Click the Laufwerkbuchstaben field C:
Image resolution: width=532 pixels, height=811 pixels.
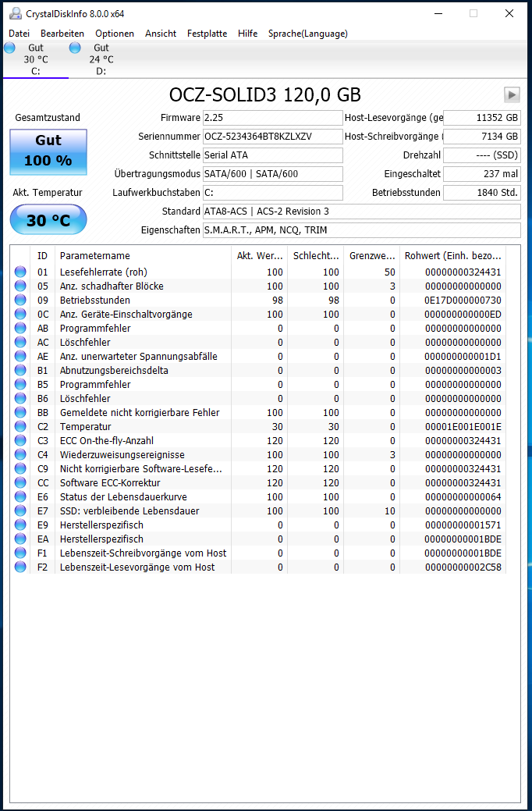click(x=272, y=192)
